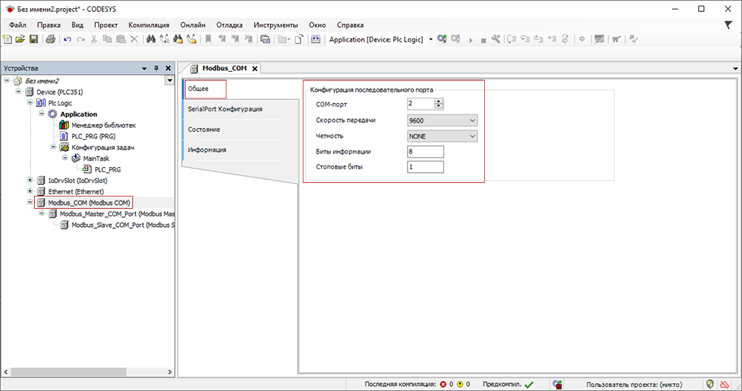This screenshot has width=742, height=391.
Task: Increase COM-порт value with up arrow
Action: (439, 101)
